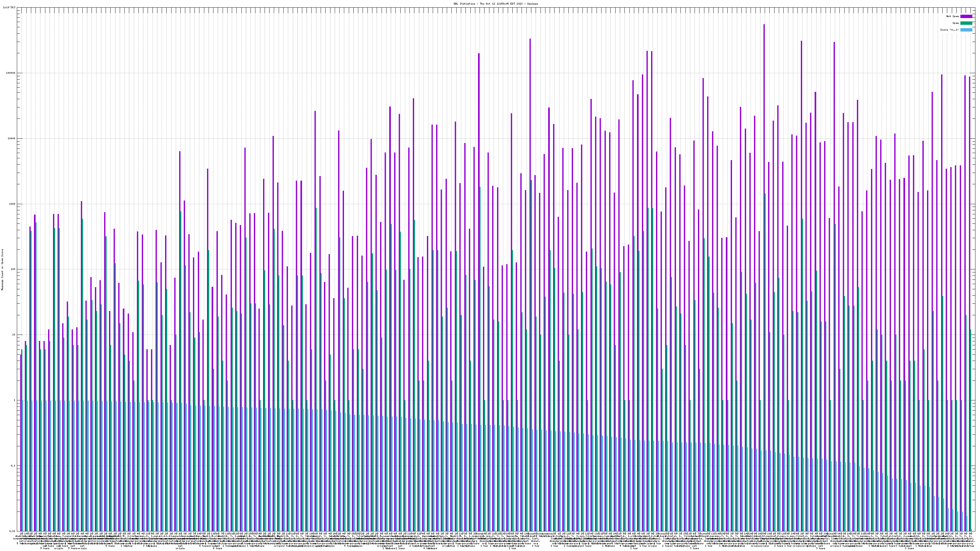Click the blue Score (0..1) legend swatch
The width and height of the screenshot is (980, 551).
point(966,30)
